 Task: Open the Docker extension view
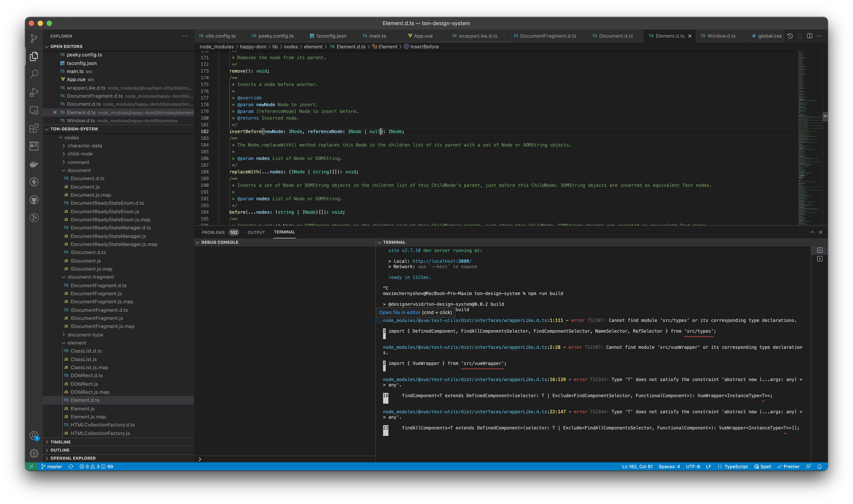34,164
